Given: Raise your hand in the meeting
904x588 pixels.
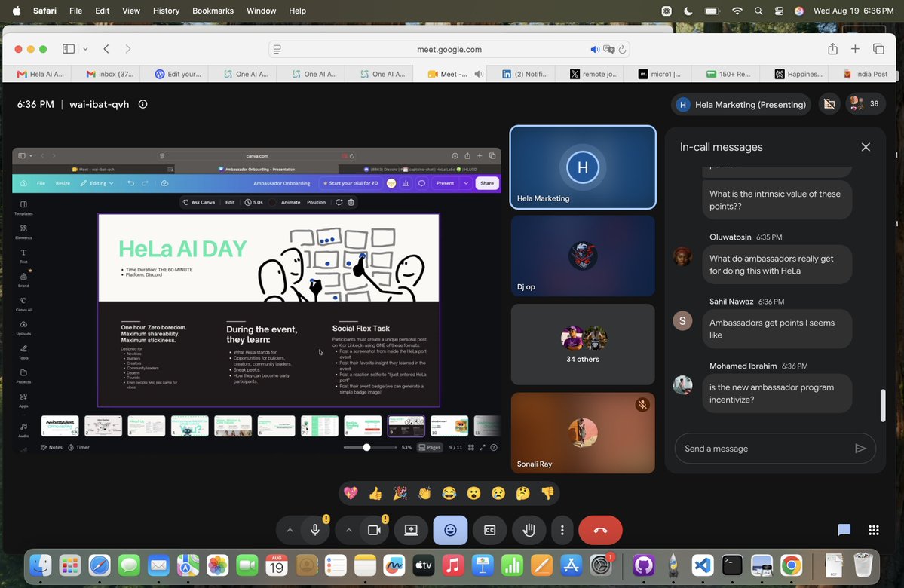Looking at the screenshot, I should point(529,531).
